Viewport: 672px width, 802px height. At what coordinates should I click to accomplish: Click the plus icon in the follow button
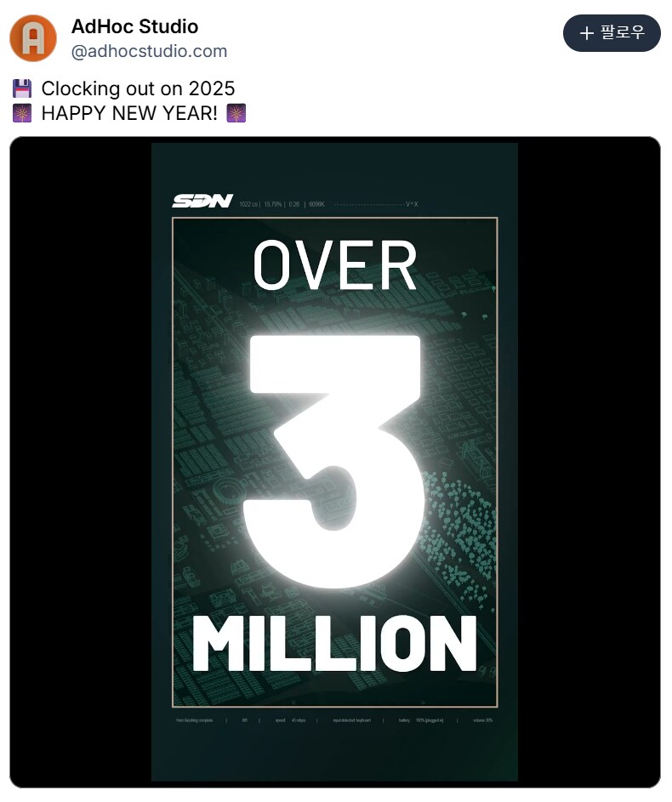point(586,33)
